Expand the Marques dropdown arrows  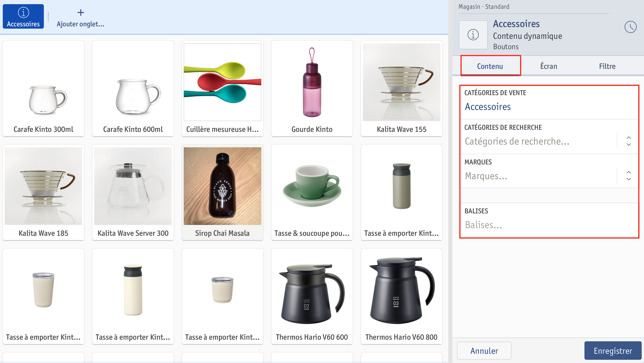click(629, 176)
